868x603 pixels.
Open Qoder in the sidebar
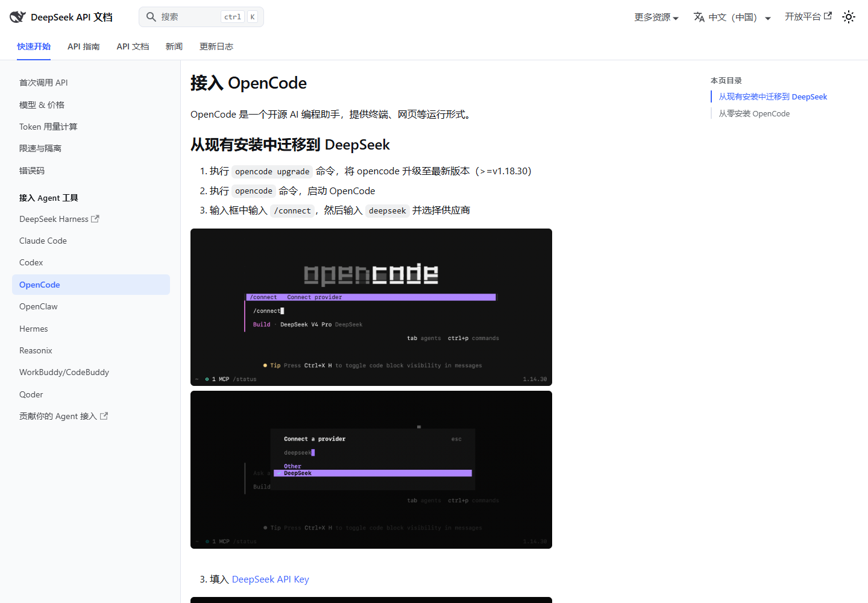91,394
